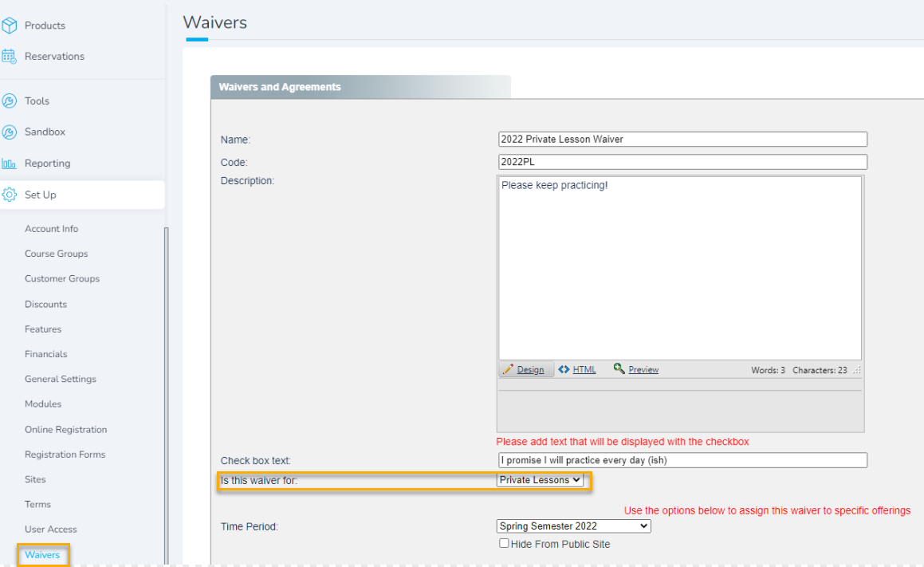Screen dimensions: 924x567
Task: Switch editor to HTML view
Action: [577, 369]
